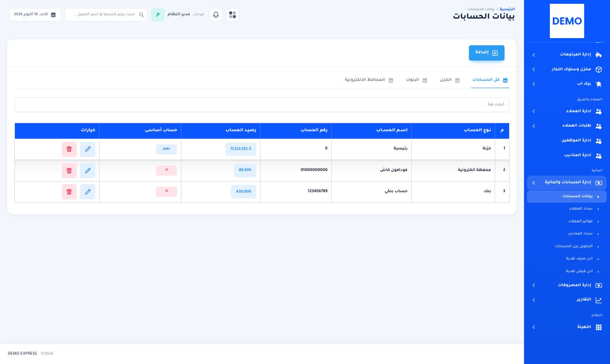Click the ابحث هنا table search field

(262, 105)
